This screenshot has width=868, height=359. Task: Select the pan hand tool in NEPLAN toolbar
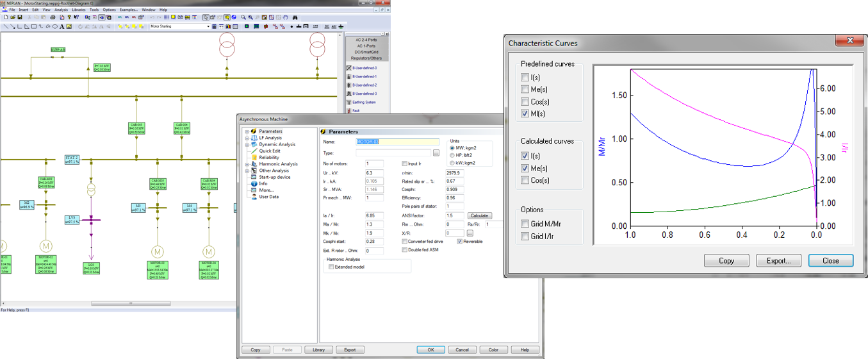point(286,17)
